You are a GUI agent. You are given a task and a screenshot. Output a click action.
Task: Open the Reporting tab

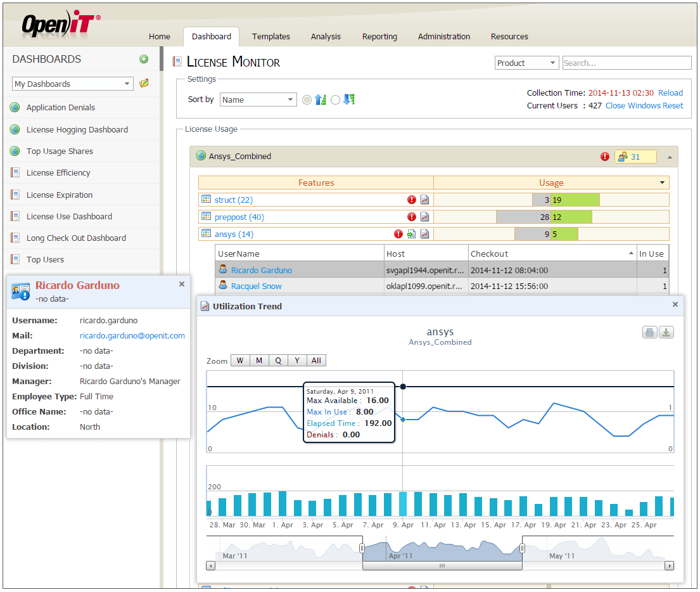click(379, 36)
